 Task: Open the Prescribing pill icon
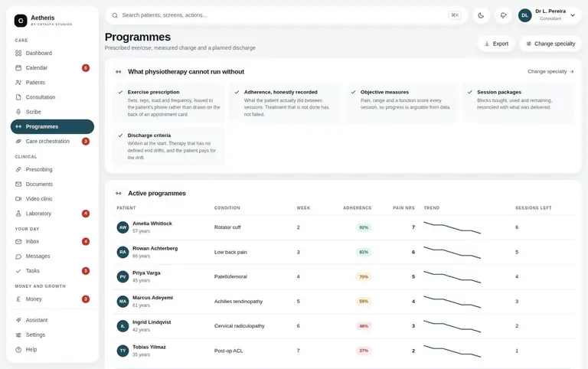[x=18, y=169]
